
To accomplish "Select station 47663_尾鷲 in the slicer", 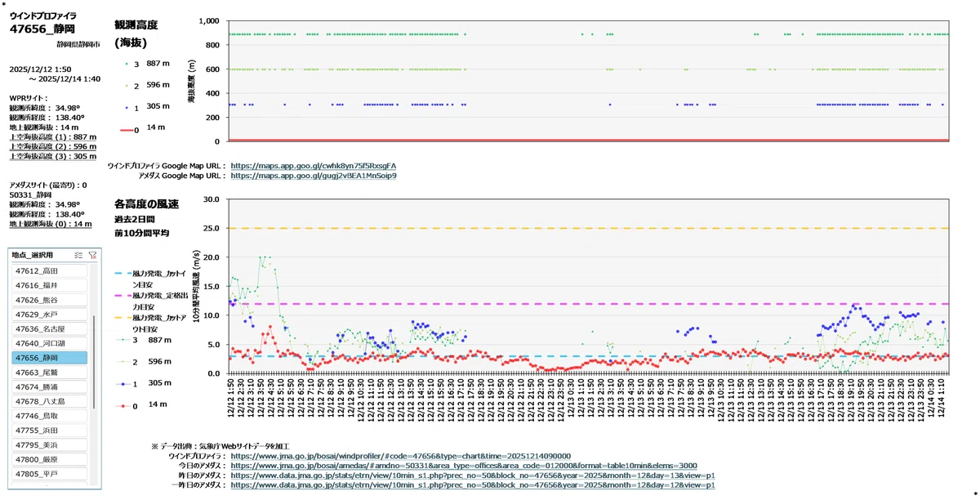I will 50,372.
